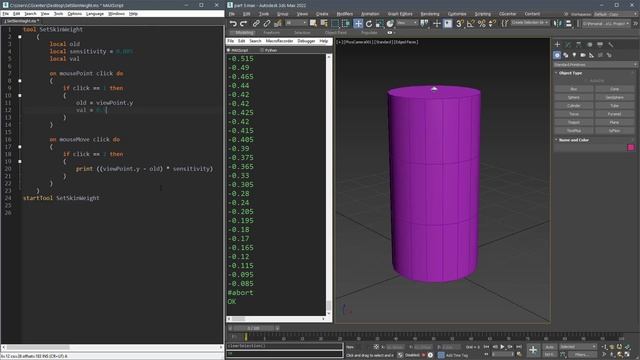
Task: Click the Plane primitive button
Action: (614, 122)
